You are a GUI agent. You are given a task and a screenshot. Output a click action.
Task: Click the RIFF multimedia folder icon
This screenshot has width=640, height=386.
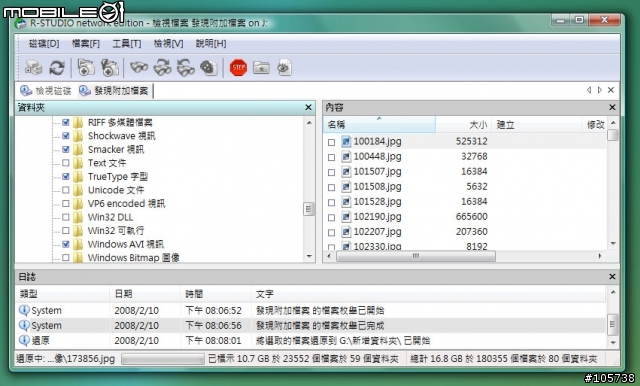78,122
